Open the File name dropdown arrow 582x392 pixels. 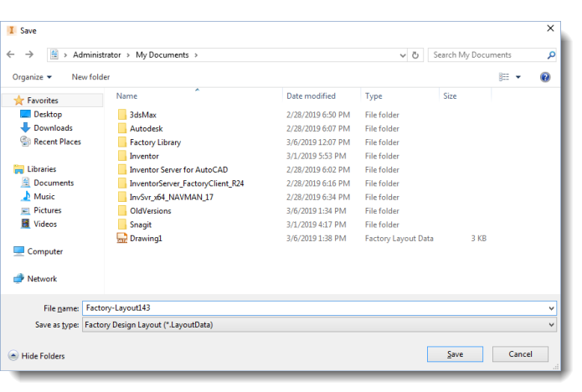[551, 308]
